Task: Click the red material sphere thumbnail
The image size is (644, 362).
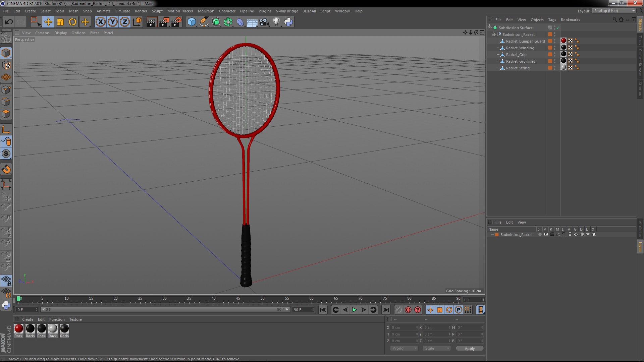Action: click(x=19, y=328)
